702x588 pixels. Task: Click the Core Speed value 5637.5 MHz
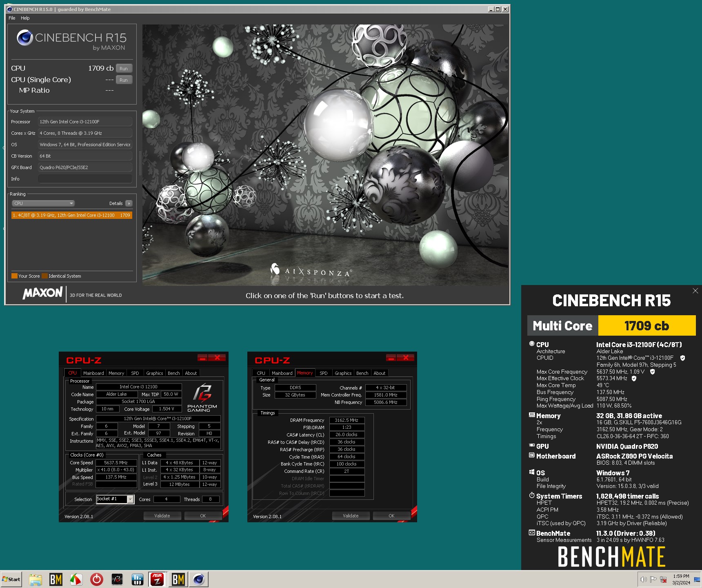click(116, 463)
